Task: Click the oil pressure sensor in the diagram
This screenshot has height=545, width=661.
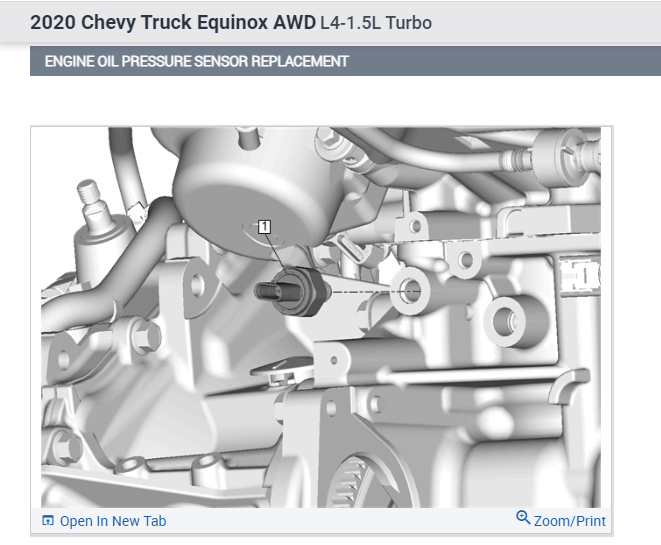Action: [292, 292]
